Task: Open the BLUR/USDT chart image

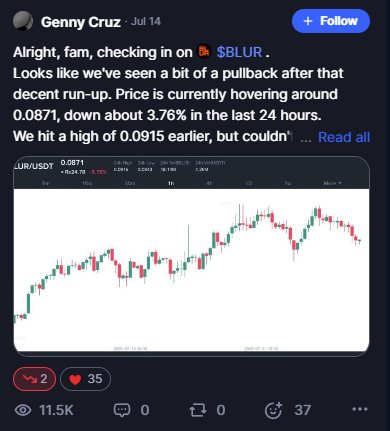Action: pyautogui.click(x=191, y=256)
